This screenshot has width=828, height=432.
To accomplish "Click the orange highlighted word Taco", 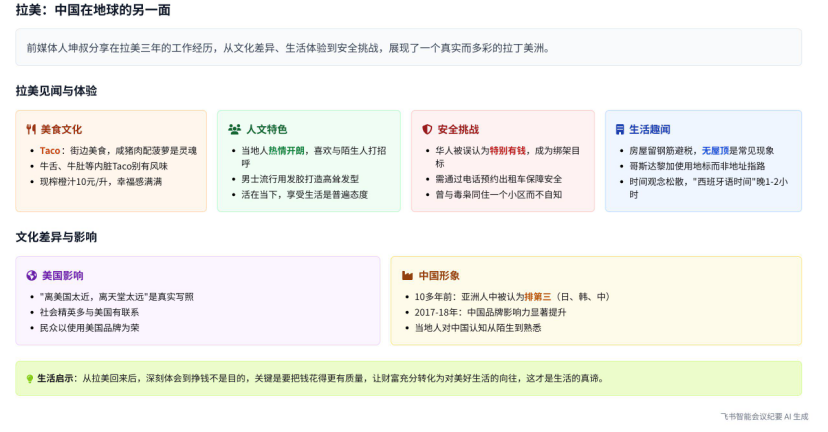I will pyautogui.click(x=51, y=150).
